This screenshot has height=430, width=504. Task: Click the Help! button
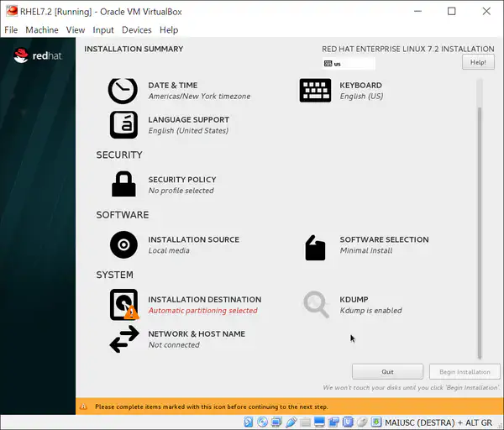pyautogui.click(x=478, y=62)
